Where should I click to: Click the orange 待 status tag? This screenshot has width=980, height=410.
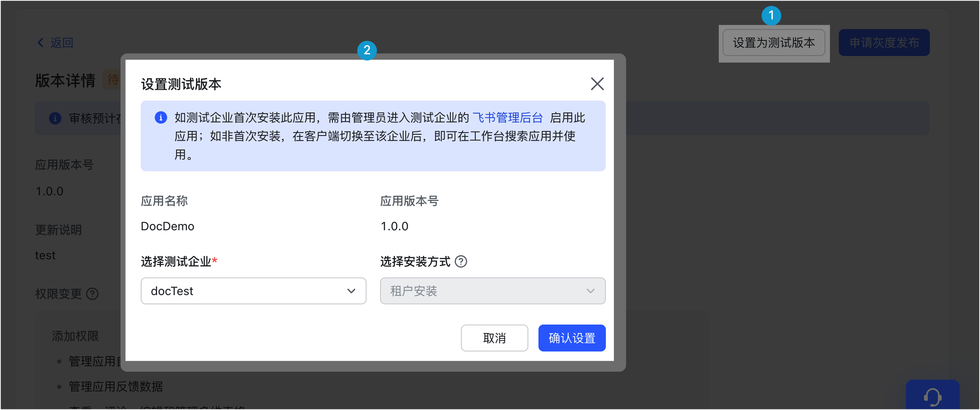coord(112,80)
